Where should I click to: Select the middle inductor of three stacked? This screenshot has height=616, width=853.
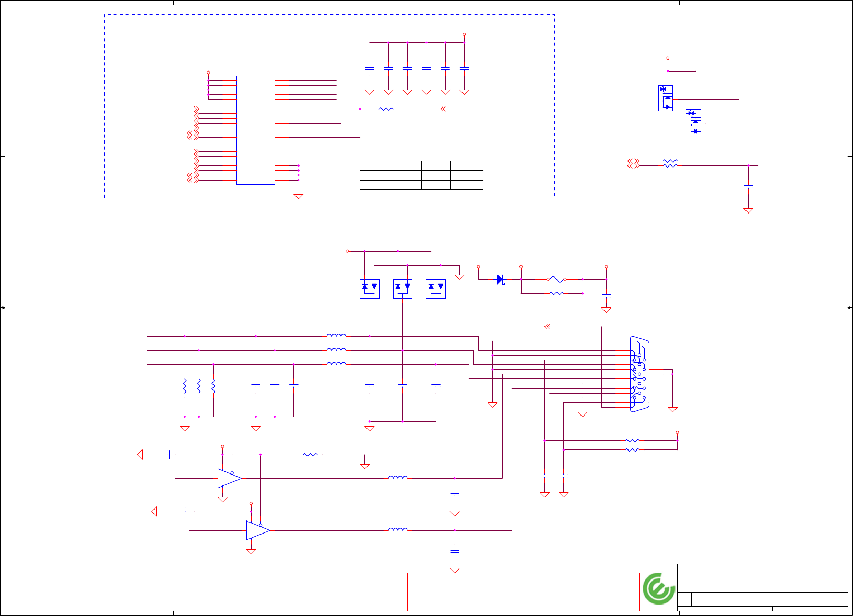pyautogui.click(x=336, y=349)
